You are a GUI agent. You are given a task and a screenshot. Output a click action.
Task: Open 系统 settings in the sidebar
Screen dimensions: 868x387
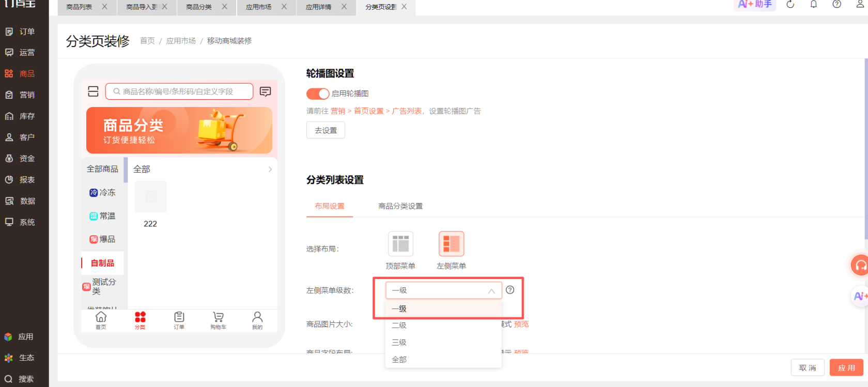point(21,222)
